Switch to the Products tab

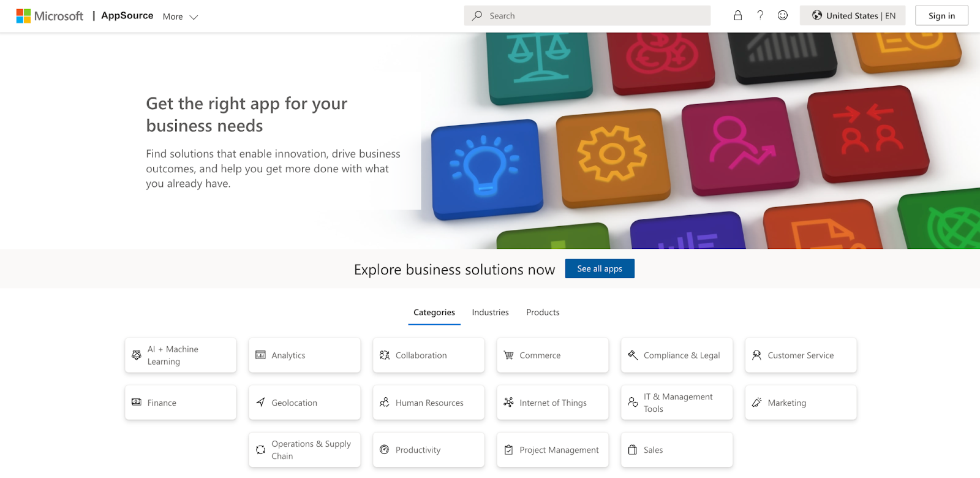pyautogui.click(x=543, y=313)
